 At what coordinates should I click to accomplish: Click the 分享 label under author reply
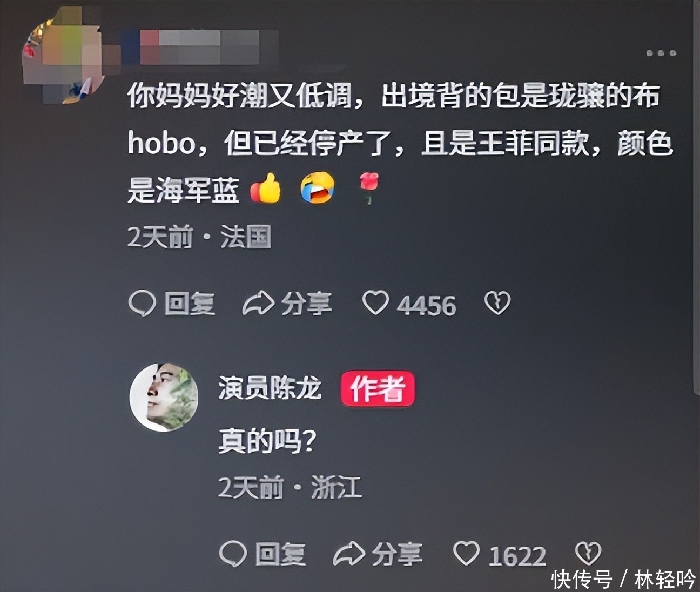pos(397,554)
